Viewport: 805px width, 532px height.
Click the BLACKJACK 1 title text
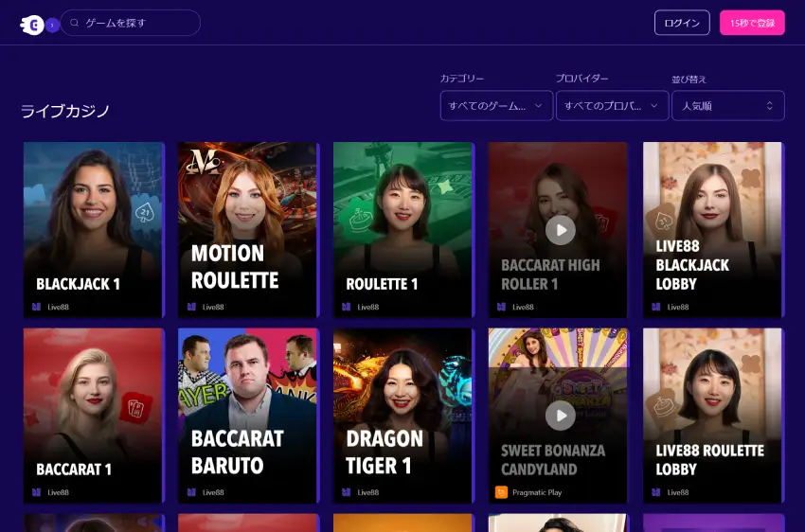[x=78, y=284]
